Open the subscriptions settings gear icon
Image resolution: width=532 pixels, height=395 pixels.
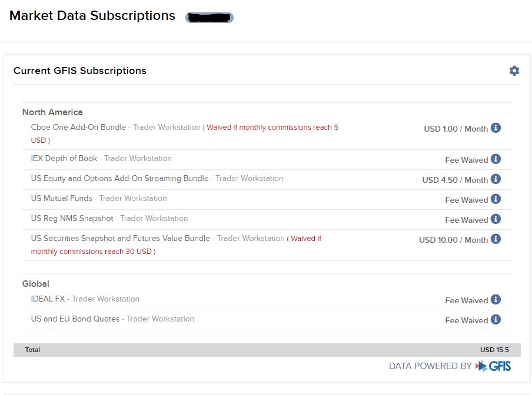click(x=514, y=71)
